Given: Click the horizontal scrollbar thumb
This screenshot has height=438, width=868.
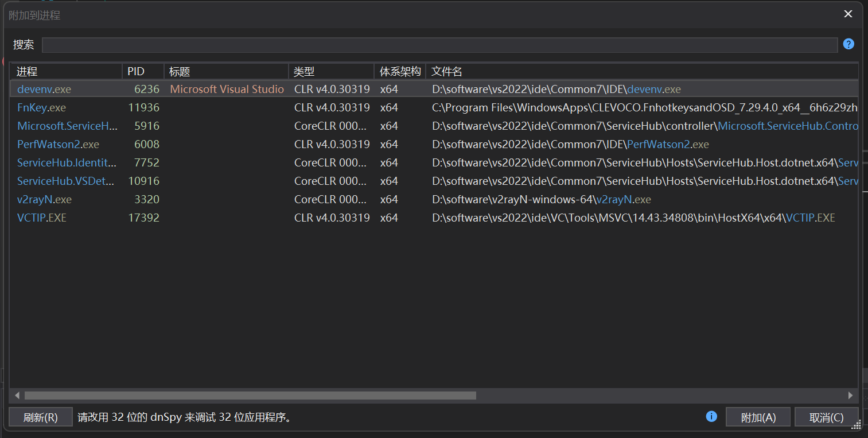Looking at the screenshot, I should click(x=250, y=396).
